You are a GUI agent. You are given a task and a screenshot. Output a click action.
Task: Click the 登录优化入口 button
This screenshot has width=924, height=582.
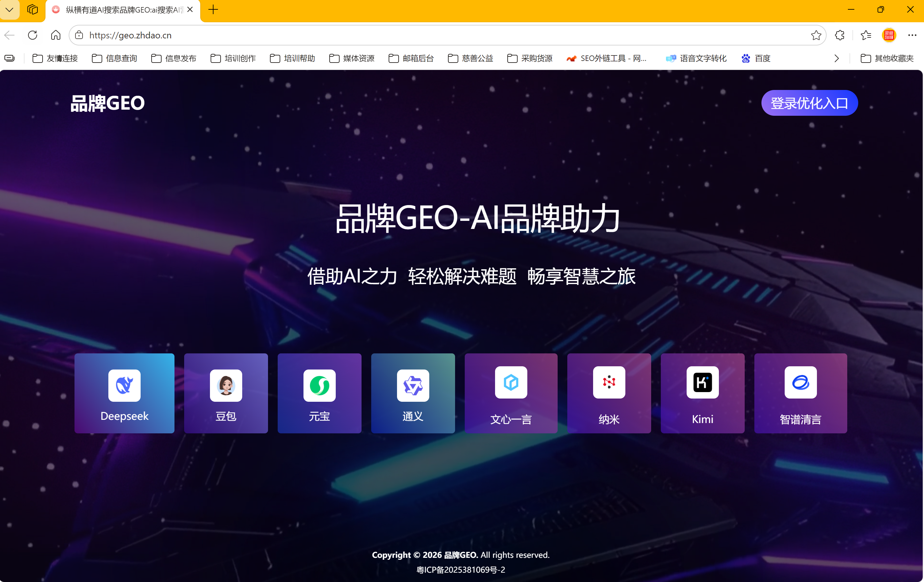809,103
